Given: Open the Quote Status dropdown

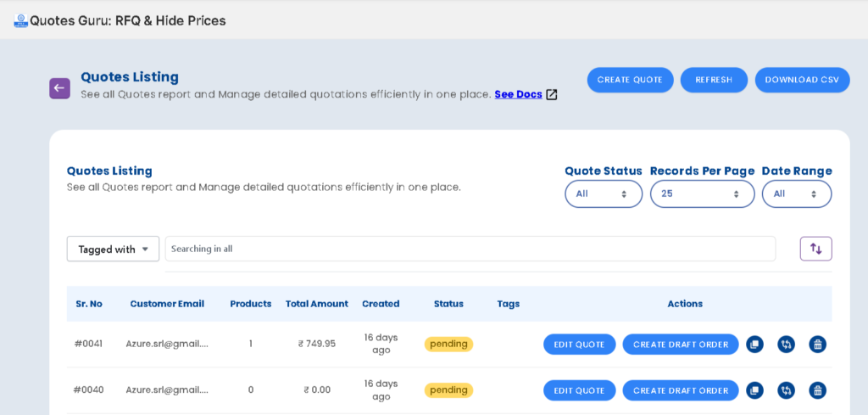Looking at the screenshot, I should pyautogui.click(x=603, y=193).
